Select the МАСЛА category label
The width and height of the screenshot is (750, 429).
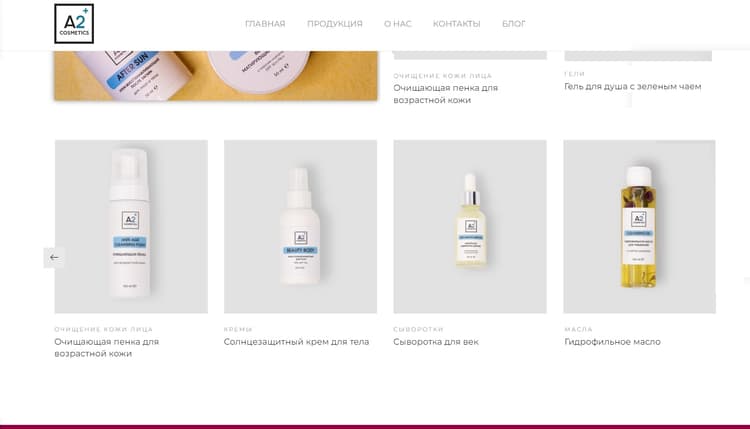tap(578, 330)
